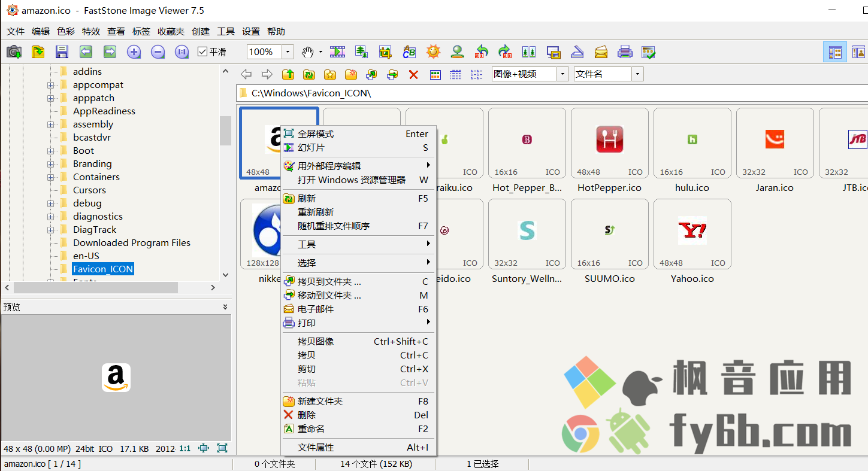Open the Clone and Heal stamp icon
Image resolution: width=868 pixels, height=471 pixels.
[457, 52]
